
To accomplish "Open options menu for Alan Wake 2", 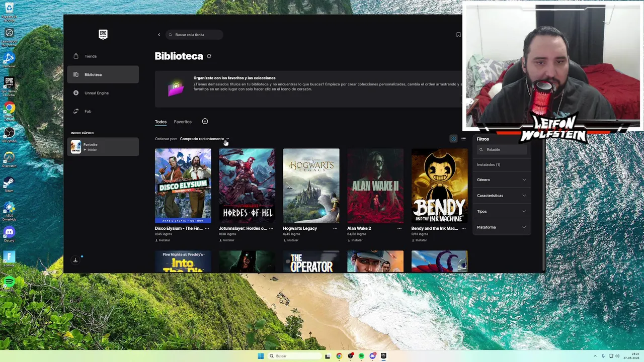I will click(399, 228).
